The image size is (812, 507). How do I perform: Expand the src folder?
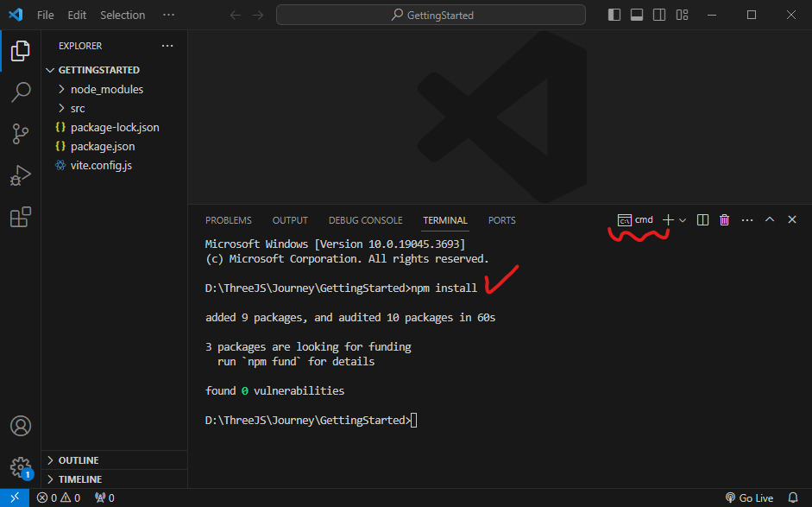(115, 108)
